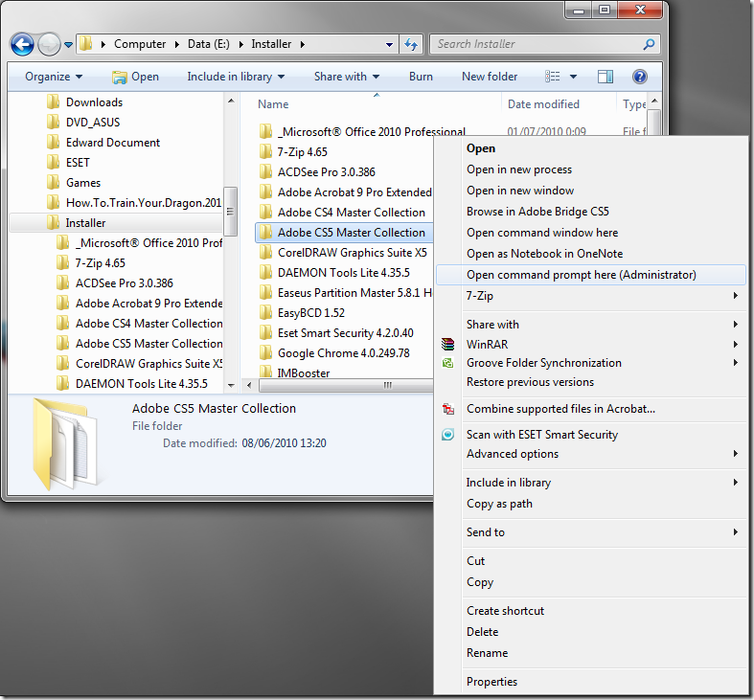Click the Back navigation arrow

click(22, 45)
